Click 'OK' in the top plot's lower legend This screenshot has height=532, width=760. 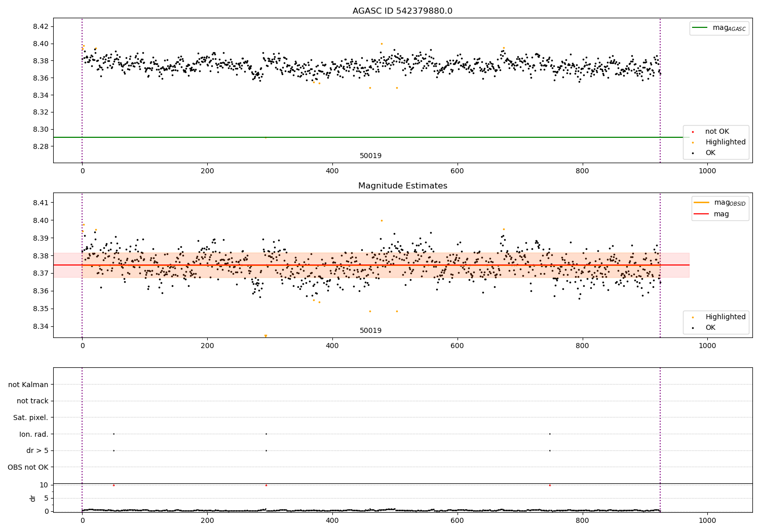pyautogui.click(x=710, y=153)
